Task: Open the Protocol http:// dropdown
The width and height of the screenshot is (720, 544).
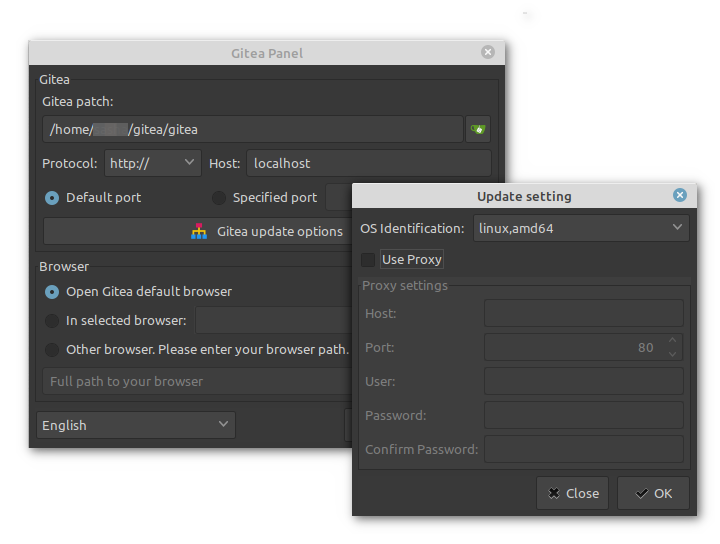Action: pyautogui.click(x=153, y=163)
